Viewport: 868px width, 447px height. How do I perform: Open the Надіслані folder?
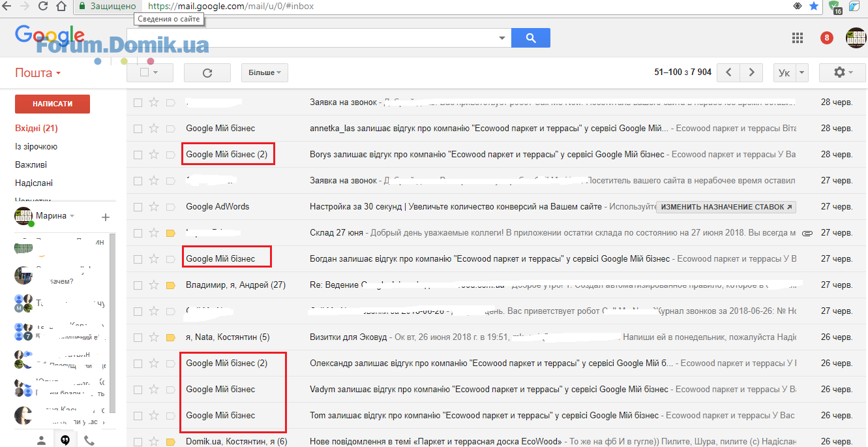point(34,183)
